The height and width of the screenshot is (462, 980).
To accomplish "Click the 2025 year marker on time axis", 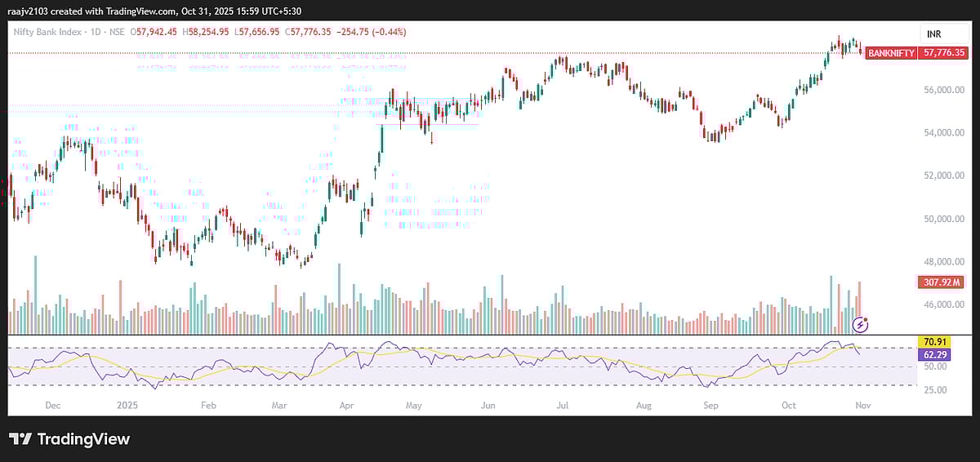I will pyautogui.click(x=127, y=405).
